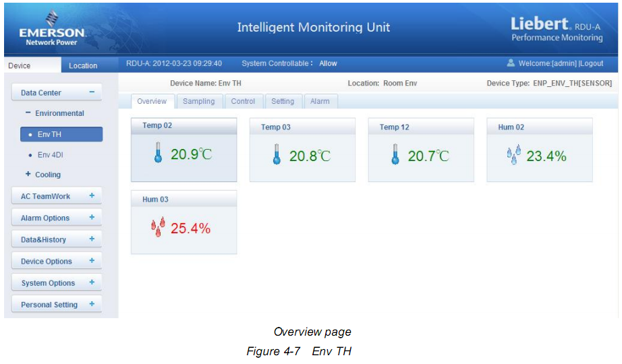The height and width of the screenshot is (364, 622).
Task: Click the user icon beside Welcome text
Action: tap(511, 63)
